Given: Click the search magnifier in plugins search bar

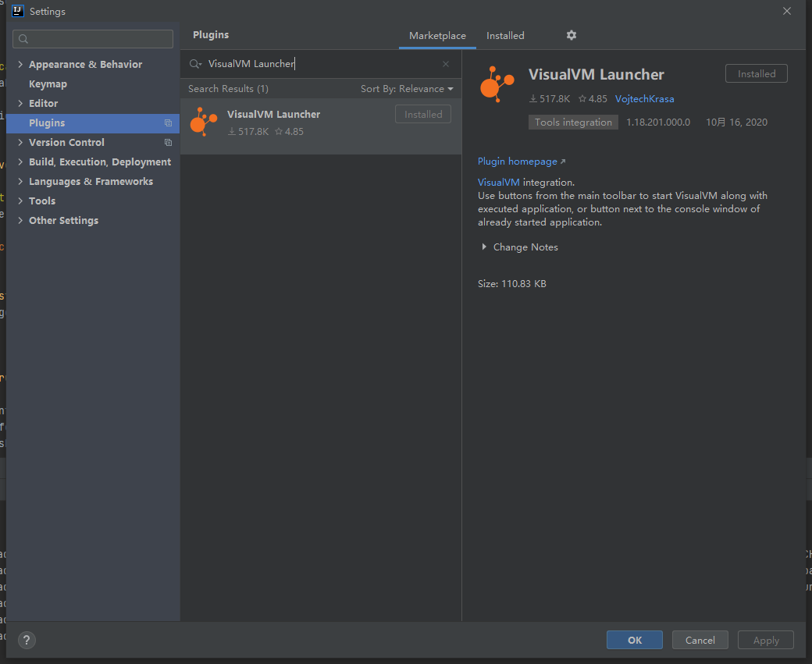Looking at the screenshot, I should pos(197,63).
